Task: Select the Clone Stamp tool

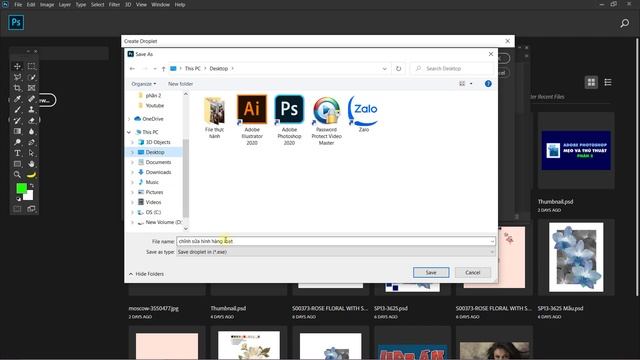Action: point(31,109)
